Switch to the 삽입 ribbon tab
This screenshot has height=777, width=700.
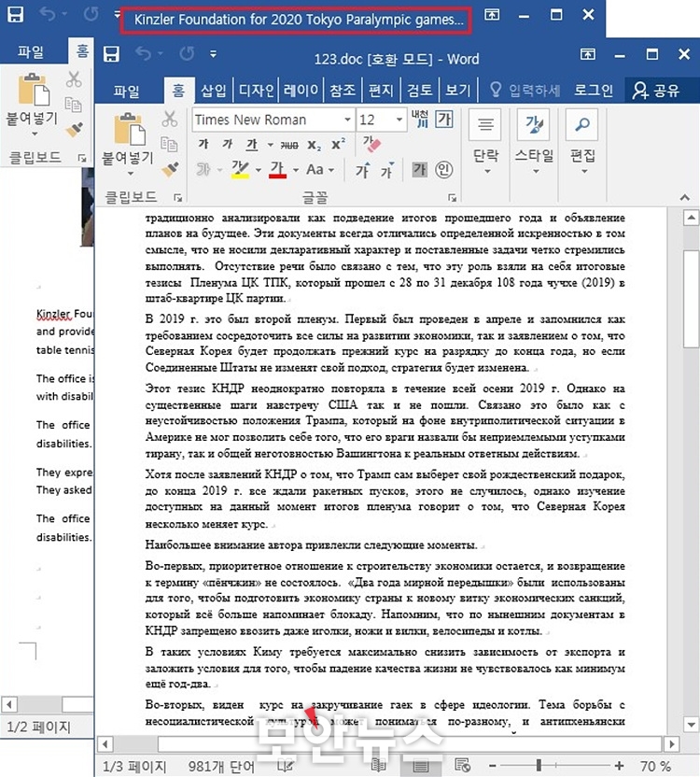pyautogui.click(x=214, y=91)
